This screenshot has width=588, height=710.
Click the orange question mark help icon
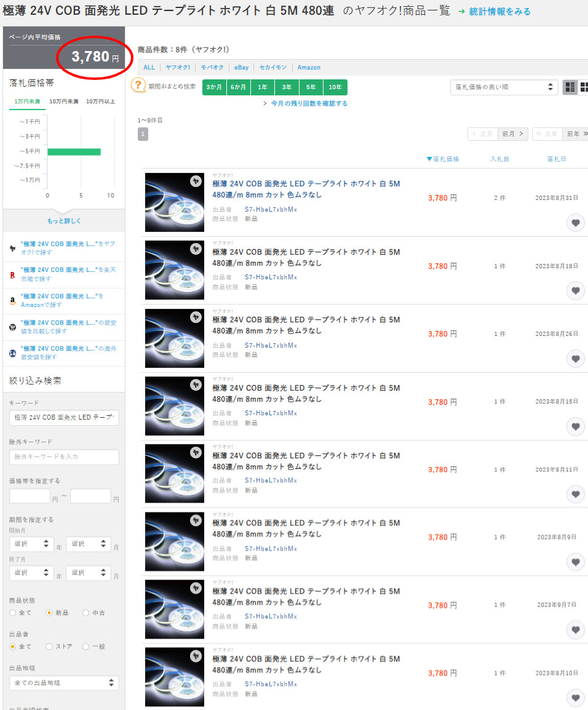138,86
